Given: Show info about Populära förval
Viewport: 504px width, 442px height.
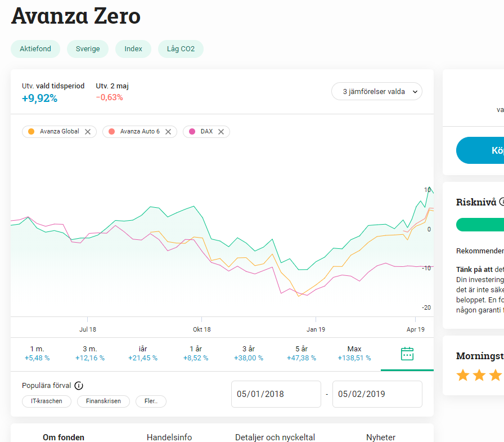Looking at the screenshot, I should click(x=79, y=386).
